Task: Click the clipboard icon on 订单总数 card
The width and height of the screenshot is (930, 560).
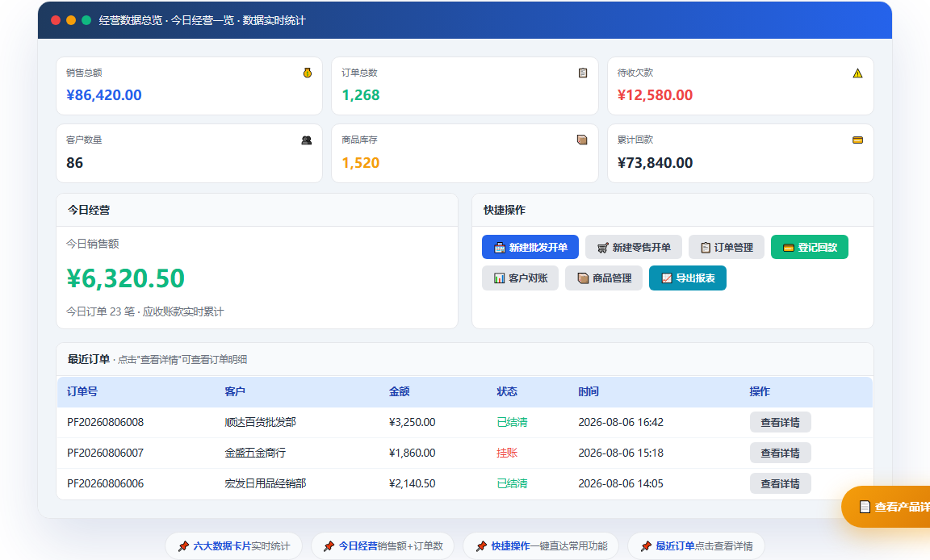Action: point(583,73)
